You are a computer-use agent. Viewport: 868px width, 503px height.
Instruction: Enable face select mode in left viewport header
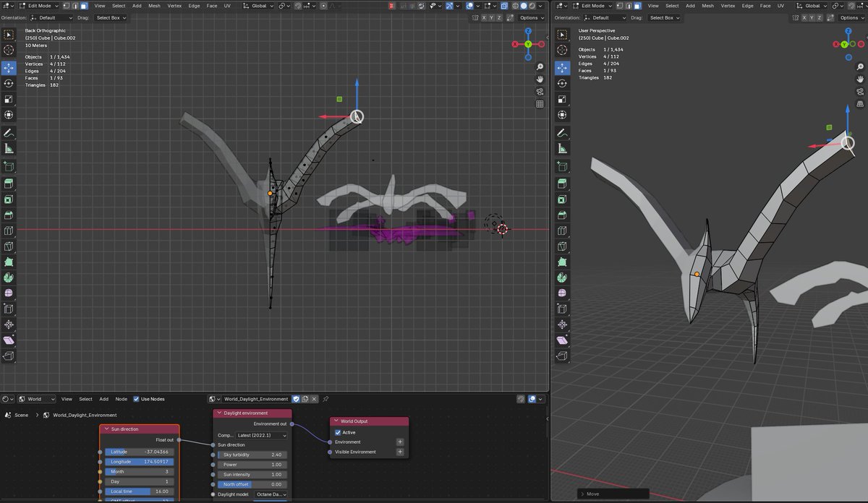[x=83, y=6]
